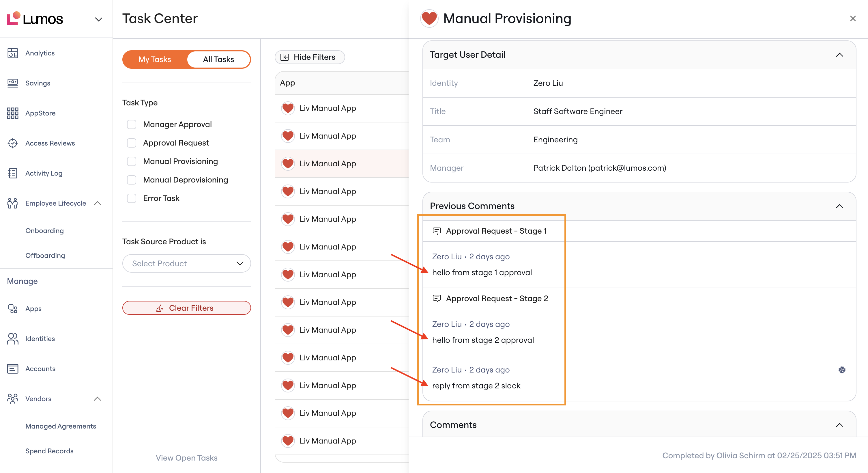Switch to the All Tasks tab
The height and width of the screenshot is (473, 868).
(218, 59)
